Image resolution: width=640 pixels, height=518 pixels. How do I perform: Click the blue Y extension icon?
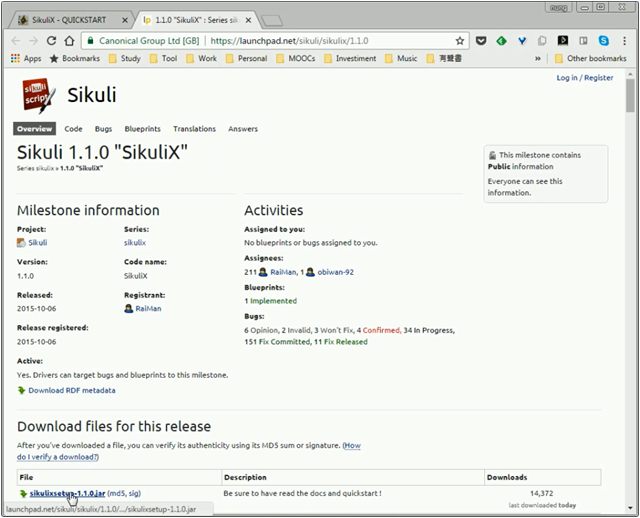pyautogui.click(x=522, y=41)
